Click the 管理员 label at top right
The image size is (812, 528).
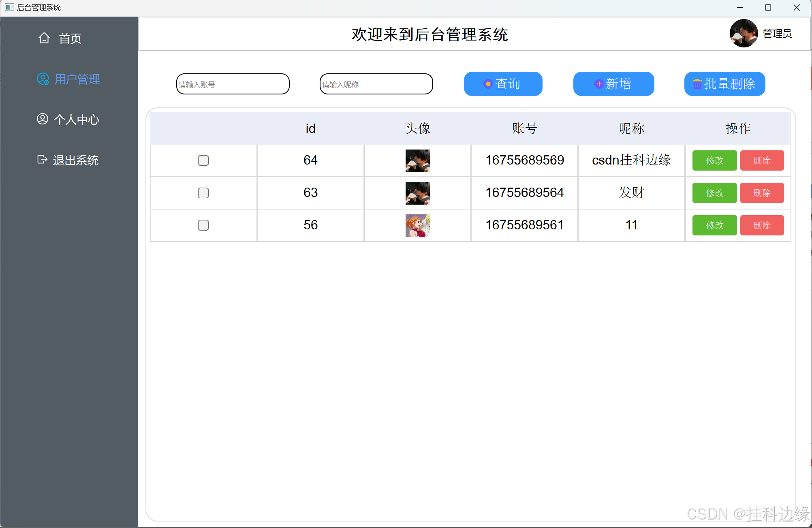(x=777, y=34)
